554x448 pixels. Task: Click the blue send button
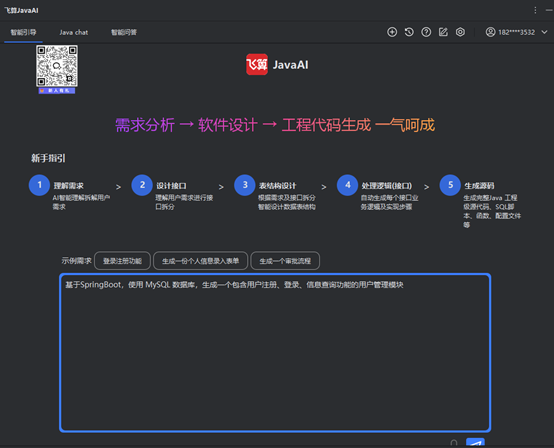point(475,443)
